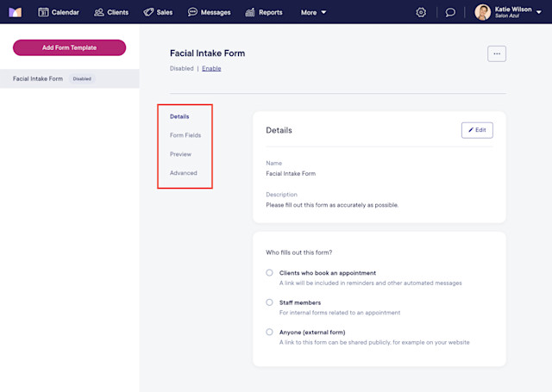Click the settings gear icon
This screenshot has height=392, width=552.
[x=421, y=12]
